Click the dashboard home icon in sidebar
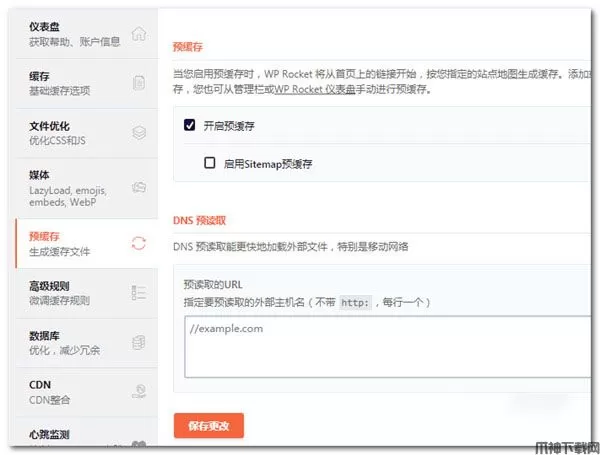600x455 pixels. pos(139,33)
